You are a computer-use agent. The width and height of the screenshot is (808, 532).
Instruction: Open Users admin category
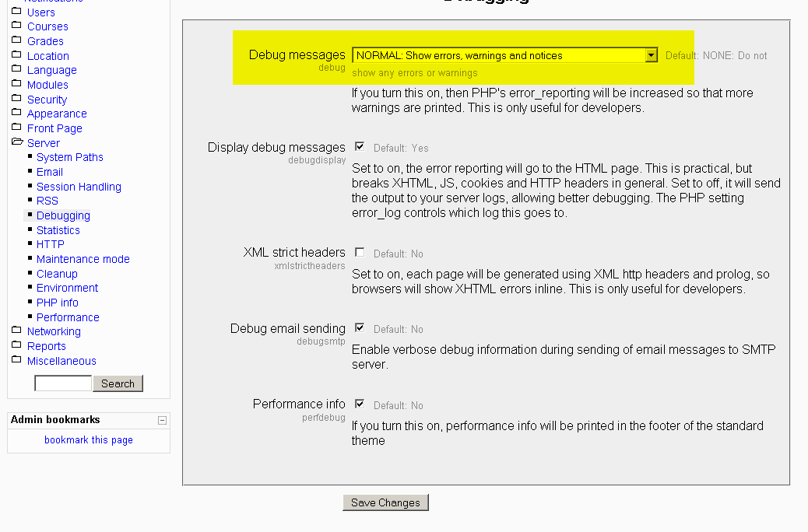click(x=40, y=12)
